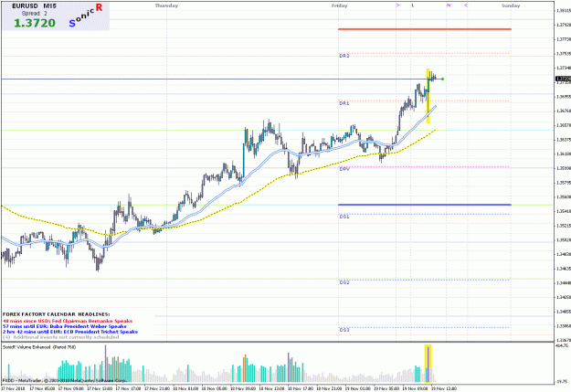
Task: Click the Sunday day separator label
Action: pos(511,5)
